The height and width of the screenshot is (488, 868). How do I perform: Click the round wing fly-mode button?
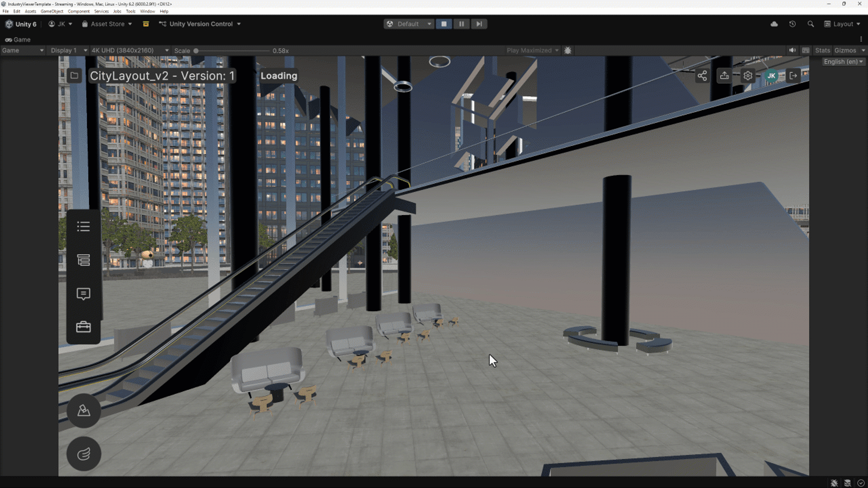(x=84, y=454)
